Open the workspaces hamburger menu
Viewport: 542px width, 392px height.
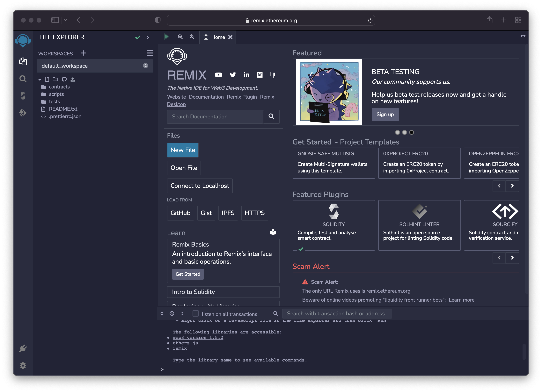[150, 53]
